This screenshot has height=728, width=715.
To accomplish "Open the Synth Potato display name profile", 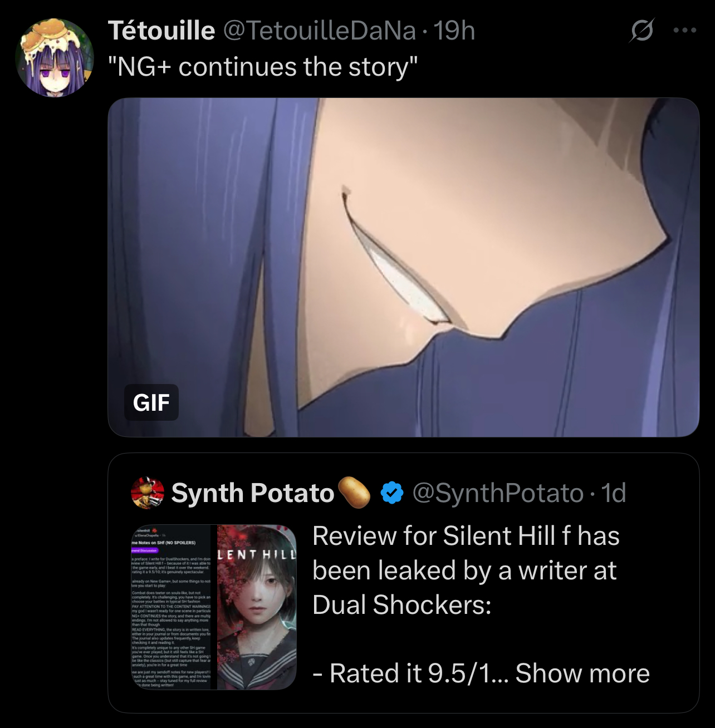I will coord(252,493).
